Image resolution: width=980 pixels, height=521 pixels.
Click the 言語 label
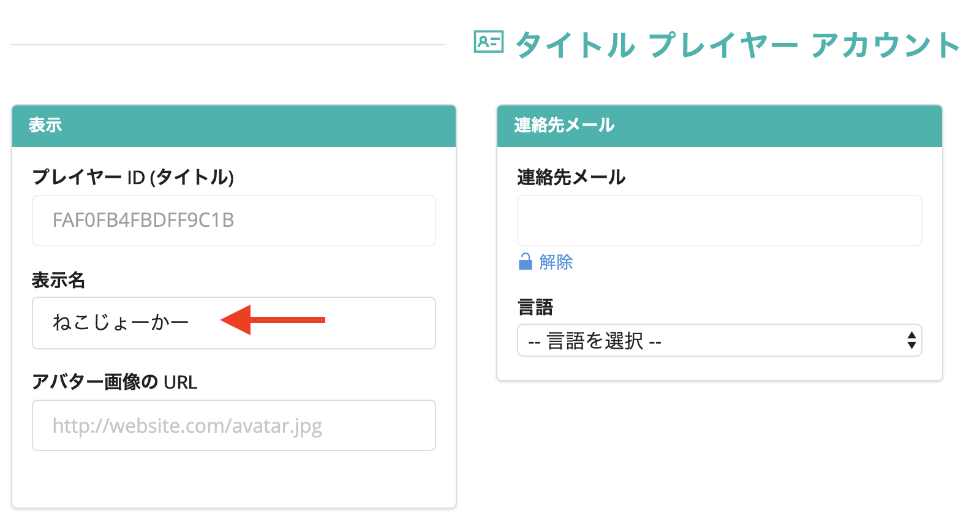[x=535, y=306]
